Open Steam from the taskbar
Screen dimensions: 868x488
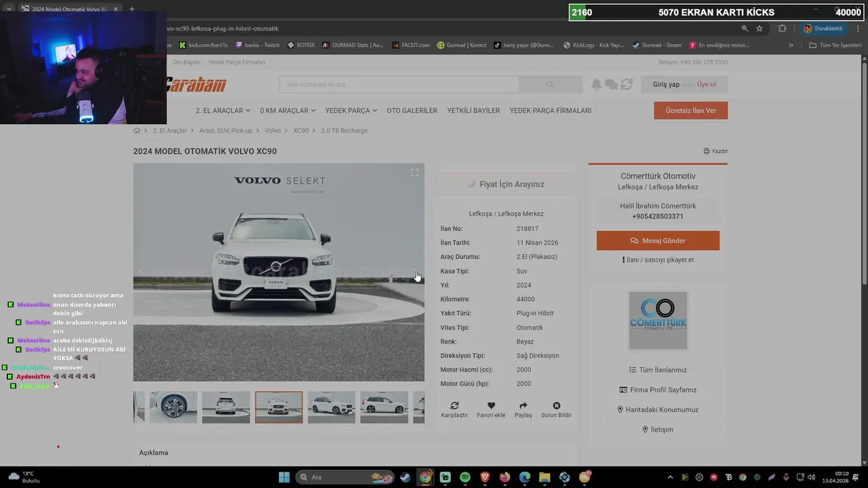[x=405, y=477]
